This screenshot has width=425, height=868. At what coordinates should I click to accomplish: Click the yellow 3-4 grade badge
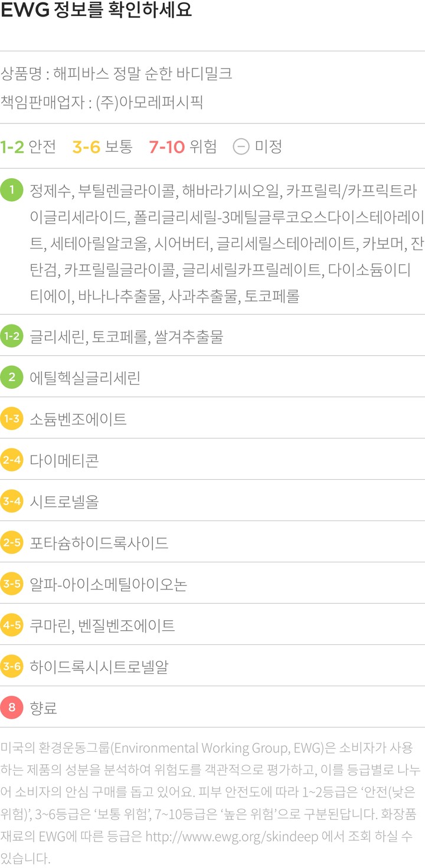click(12, 502)
